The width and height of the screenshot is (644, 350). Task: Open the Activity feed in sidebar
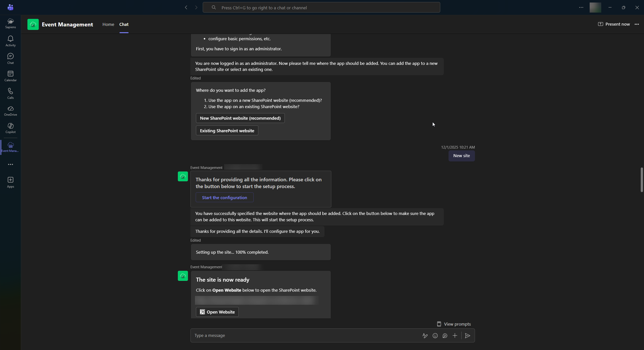click(10, 41)
